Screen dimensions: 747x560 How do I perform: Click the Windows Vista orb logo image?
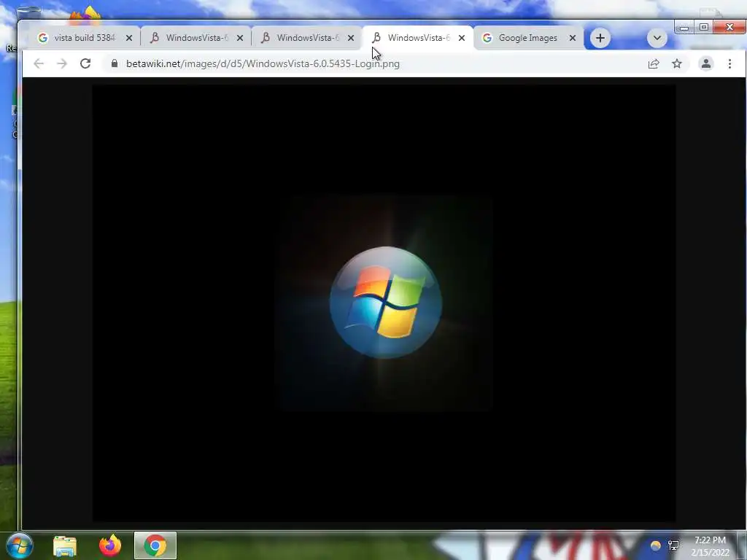click(x=386, y=303)
